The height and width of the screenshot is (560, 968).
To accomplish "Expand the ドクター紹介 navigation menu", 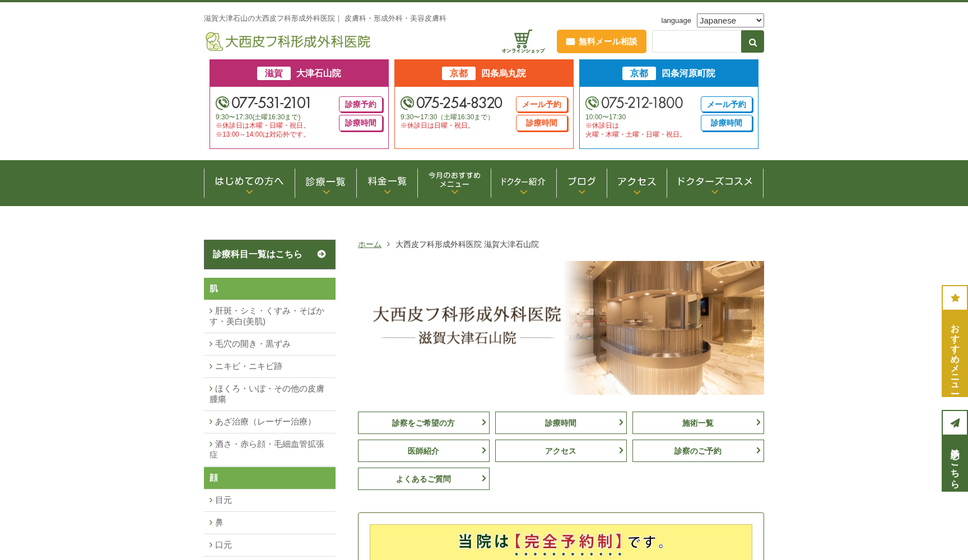I will point(523,182).
